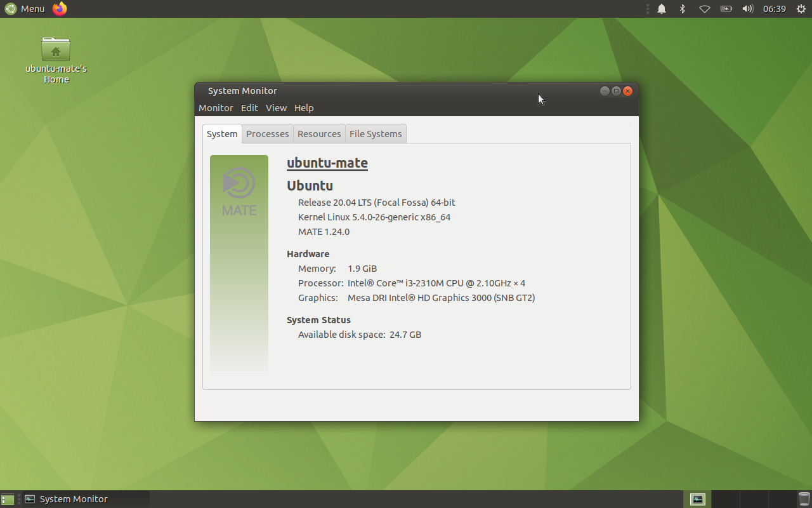Click the MATE logo graphic
Screen dimensions: 812x508
click(x=239, y=191)
